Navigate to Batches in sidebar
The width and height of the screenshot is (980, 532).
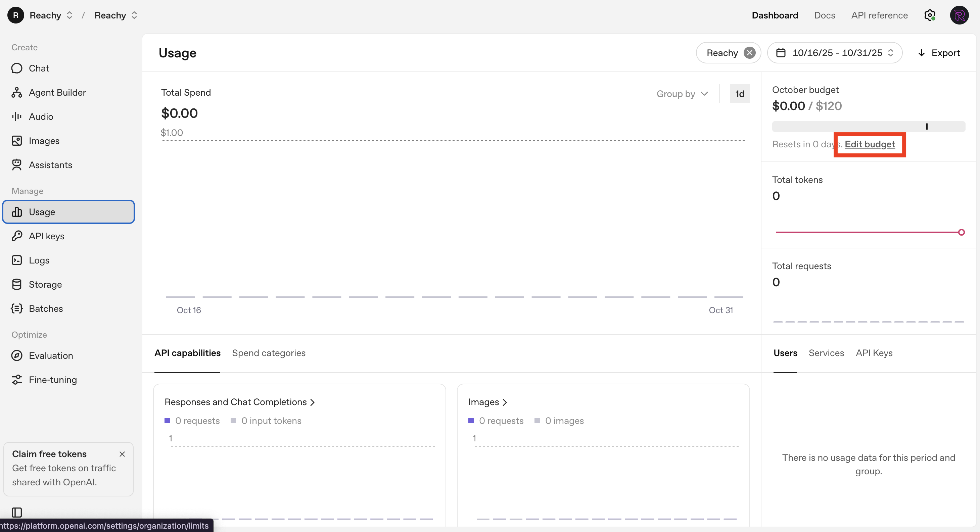46,308
